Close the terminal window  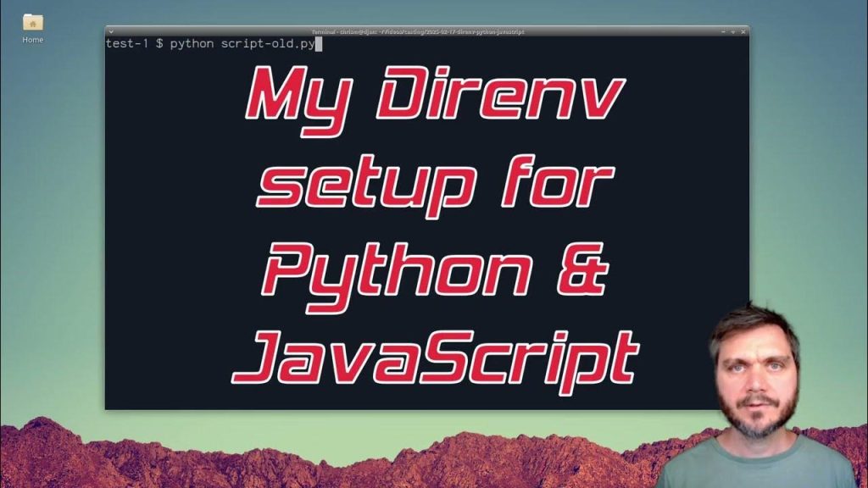[x=742, y=31]
